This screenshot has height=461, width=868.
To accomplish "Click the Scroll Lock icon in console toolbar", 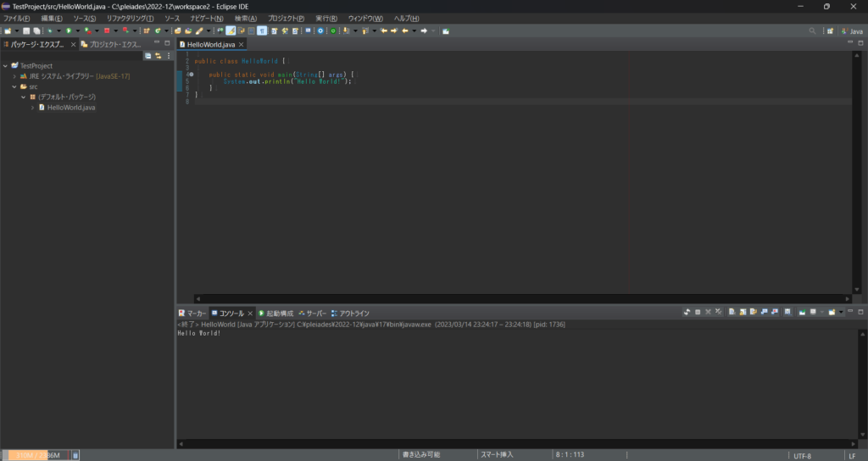I will [742, 313].
